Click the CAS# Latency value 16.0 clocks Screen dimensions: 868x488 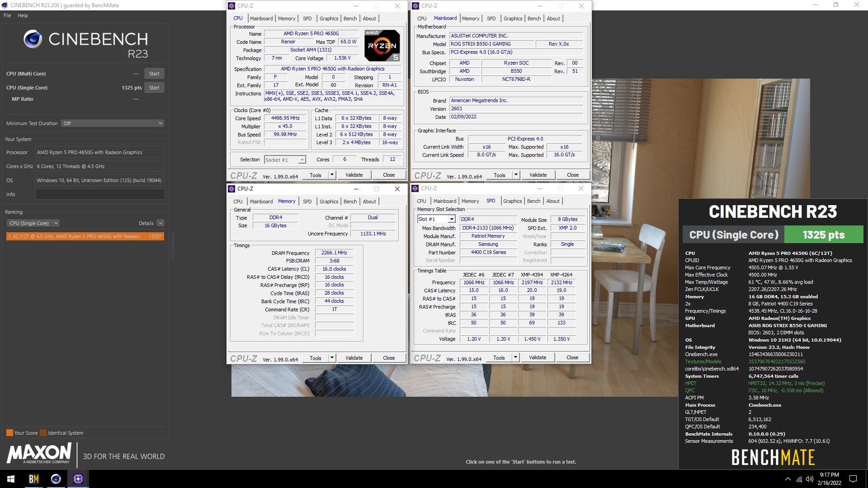click(334, 269)
